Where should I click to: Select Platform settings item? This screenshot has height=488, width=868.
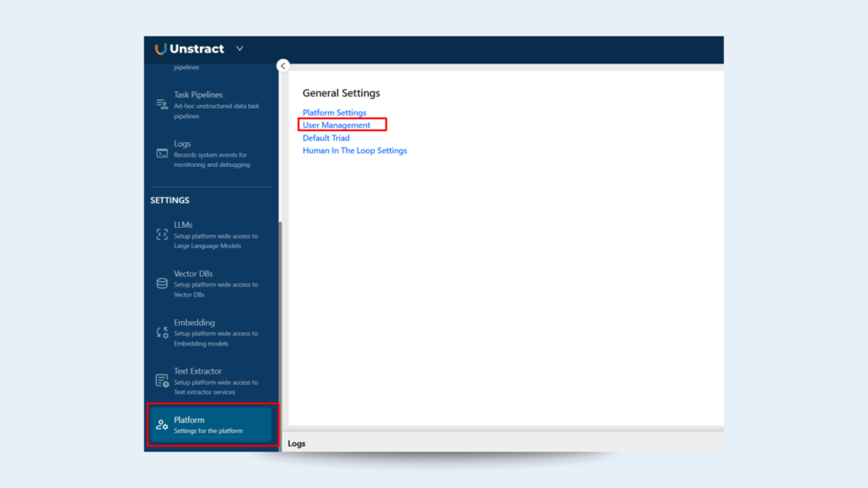click(x=211, y=425)
